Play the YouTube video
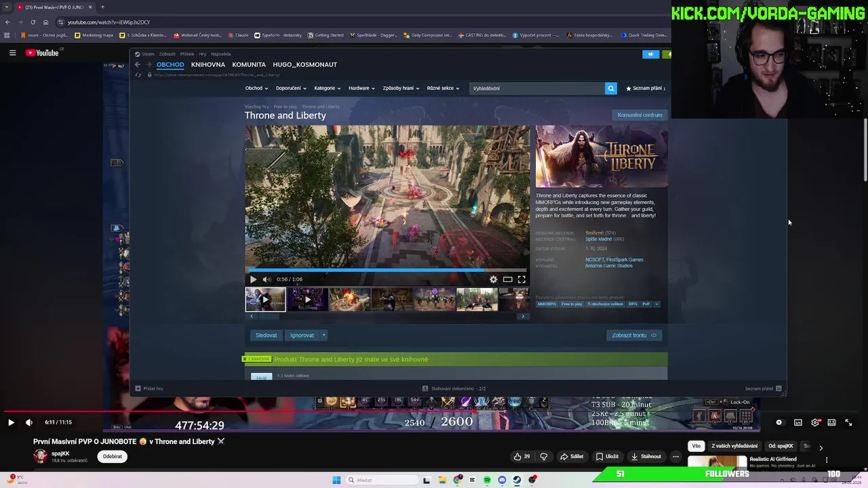Image resolution: width=868 pixels, height=488 pixels. click(11, 422)
